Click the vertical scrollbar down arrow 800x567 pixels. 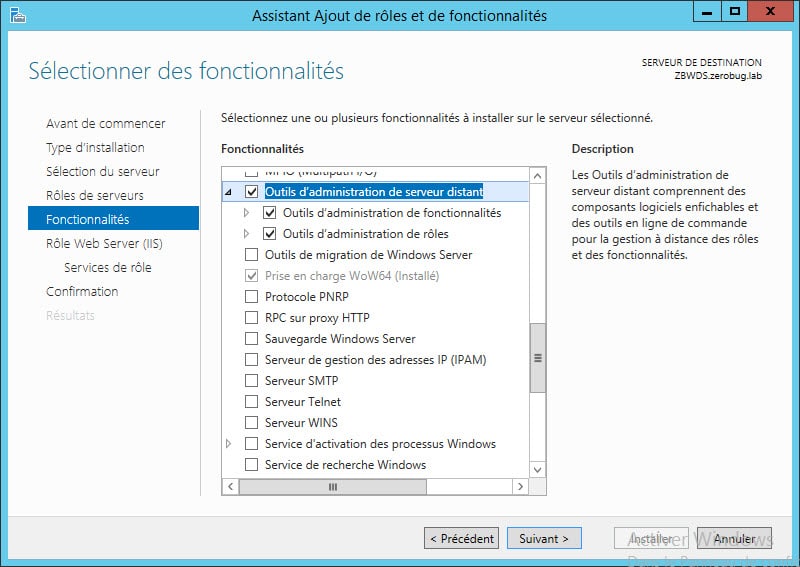[537, 469]
